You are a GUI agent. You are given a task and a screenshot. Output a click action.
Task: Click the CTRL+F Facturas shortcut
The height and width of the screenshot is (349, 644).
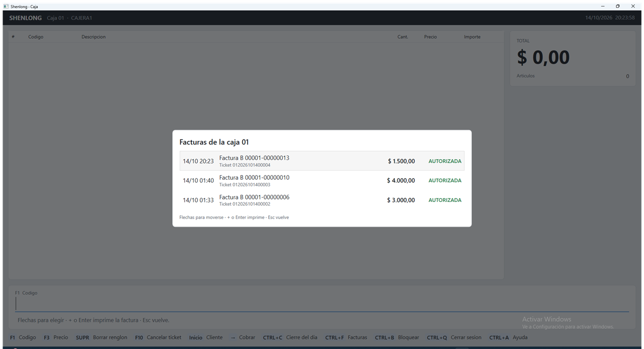click(346, 337)
